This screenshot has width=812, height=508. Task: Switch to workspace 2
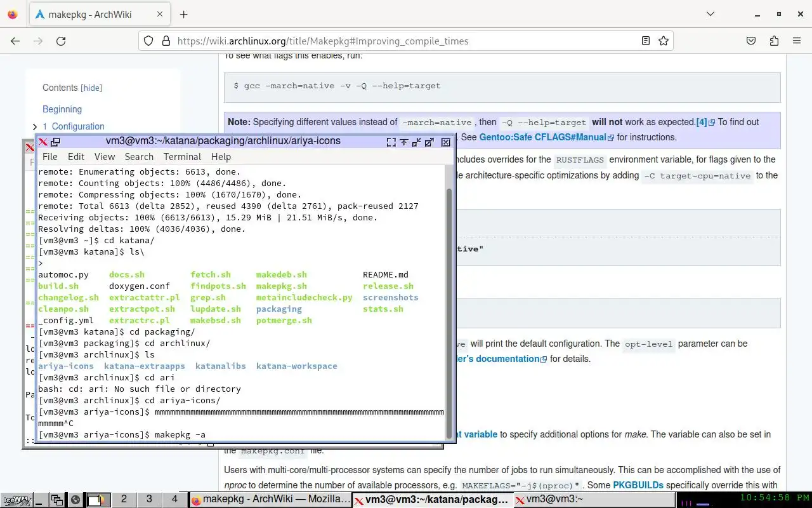point(124,500)
